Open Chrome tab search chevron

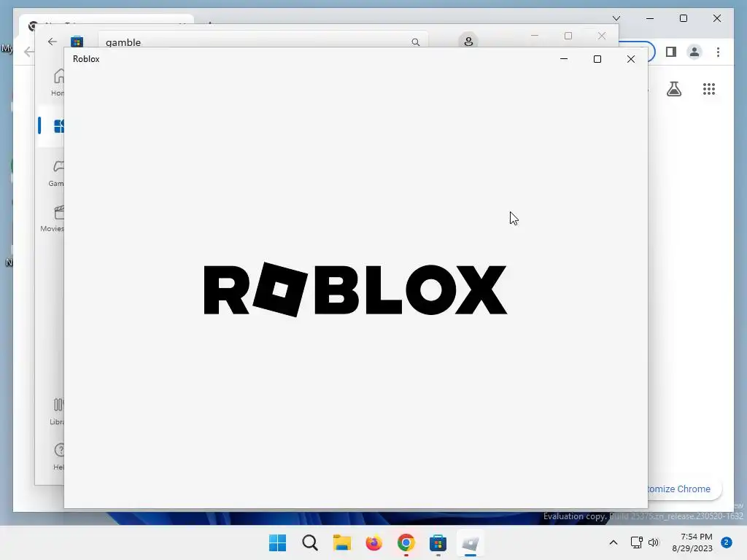tap(616, 18)
